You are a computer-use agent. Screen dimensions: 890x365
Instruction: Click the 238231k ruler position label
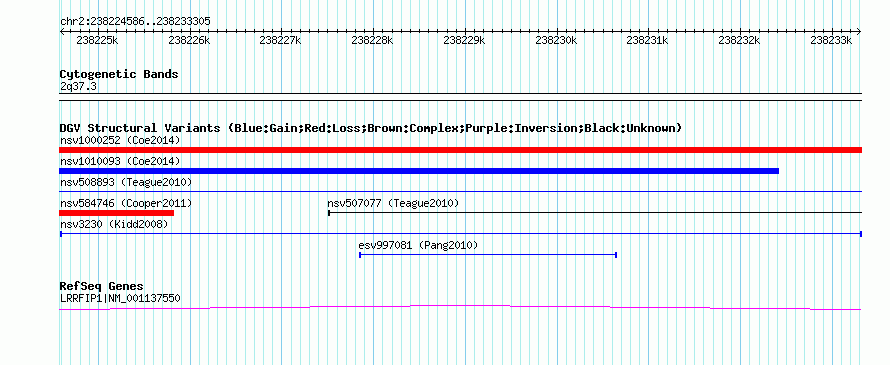click(648, 41)
